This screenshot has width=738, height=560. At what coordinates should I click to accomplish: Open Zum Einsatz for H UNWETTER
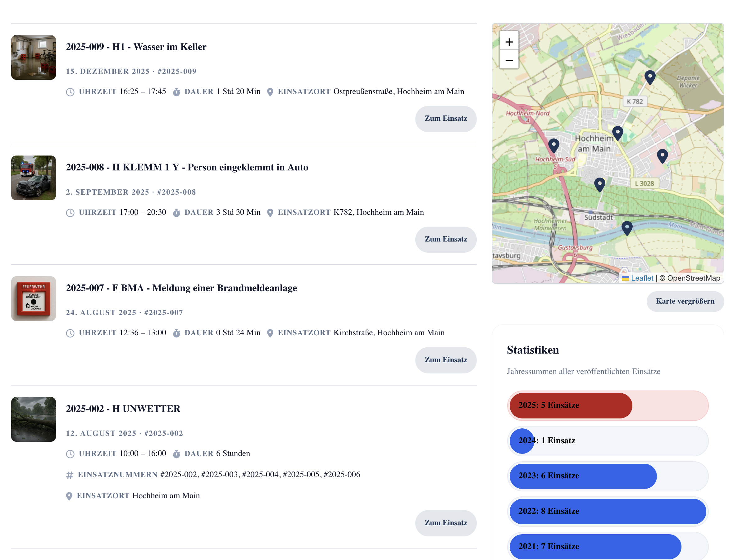click(445, 523)
